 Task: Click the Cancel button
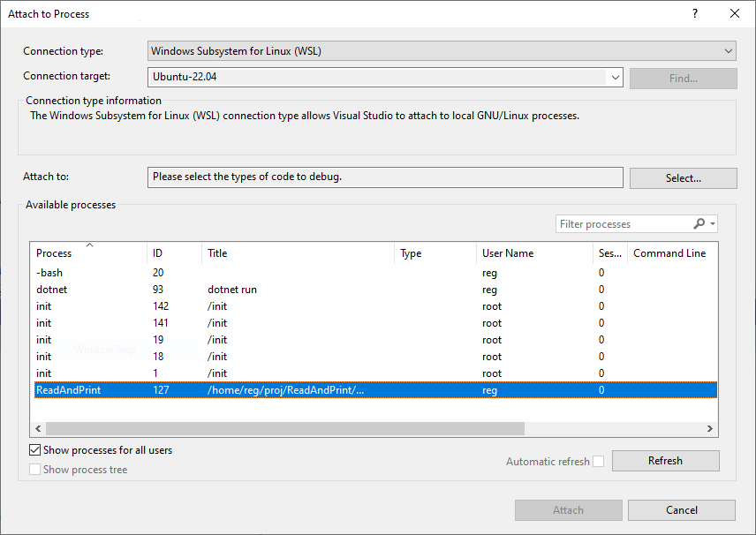click(x=681, y=509)
